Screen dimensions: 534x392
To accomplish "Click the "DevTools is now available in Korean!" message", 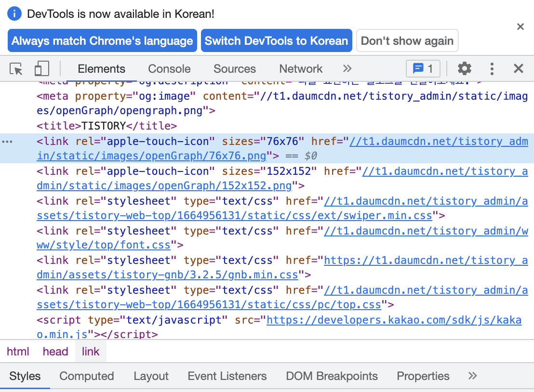I will coord(121,14).
